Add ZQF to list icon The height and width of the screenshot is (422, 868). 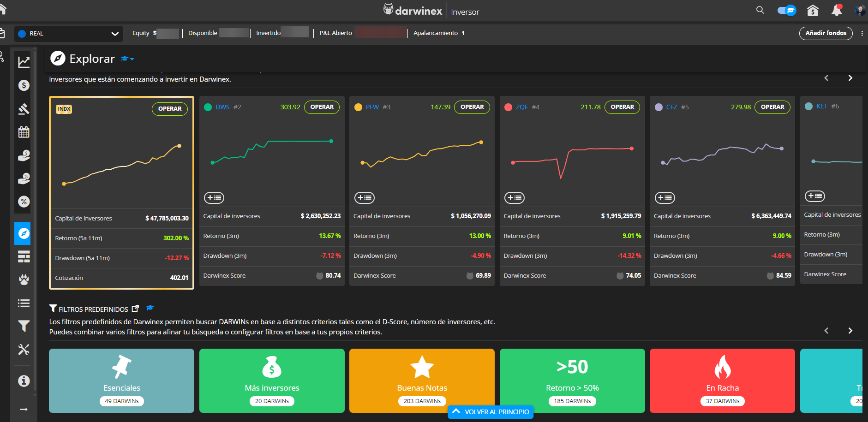click(515, 198)
